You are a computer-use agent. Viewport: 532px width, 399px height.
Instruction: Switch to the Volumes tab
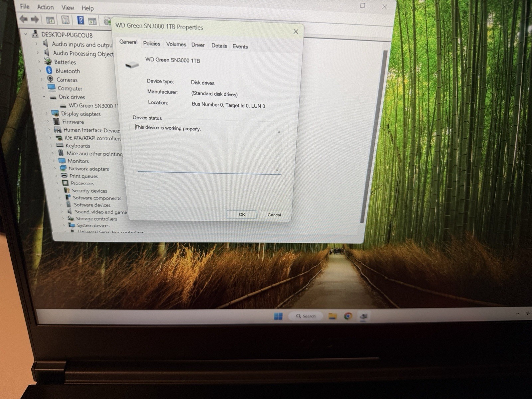pos(176,44)
